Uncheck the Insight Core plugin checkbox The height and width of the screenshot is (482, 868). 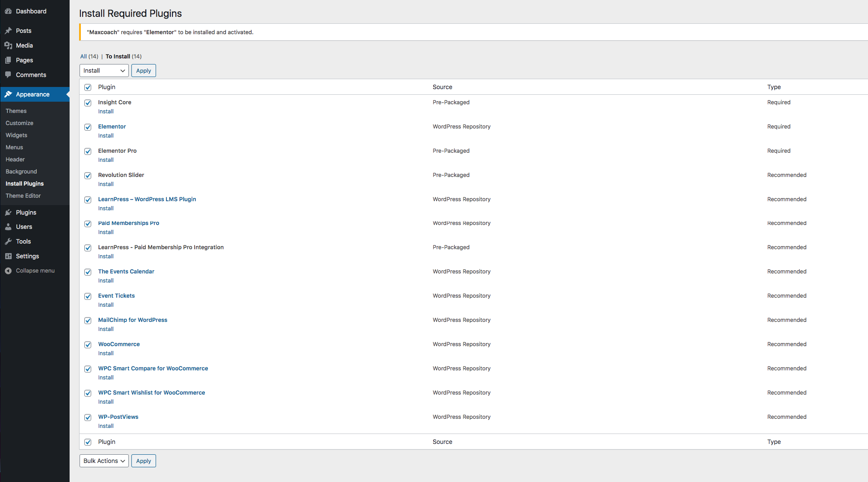(x=88, y=103)
